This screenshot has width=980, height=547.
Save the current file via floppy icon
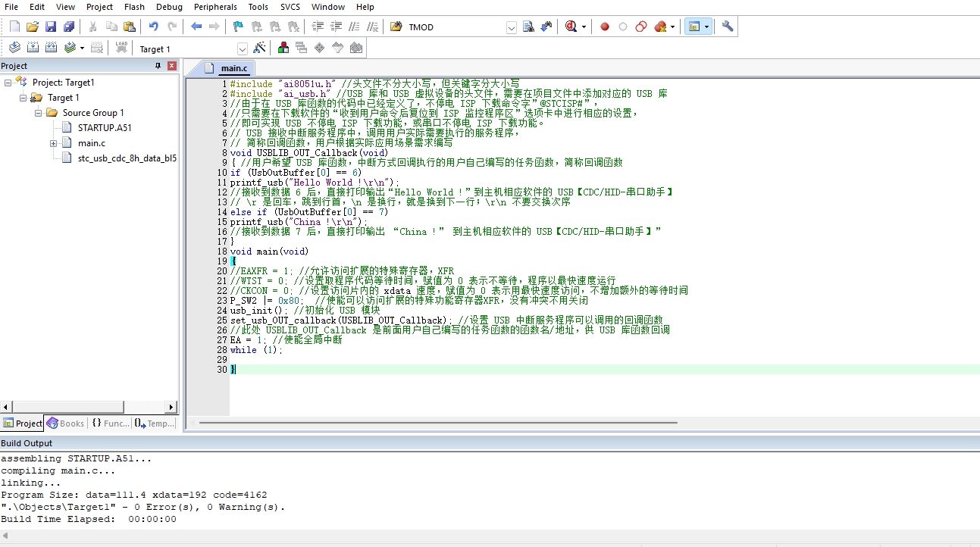pos(51,27)
